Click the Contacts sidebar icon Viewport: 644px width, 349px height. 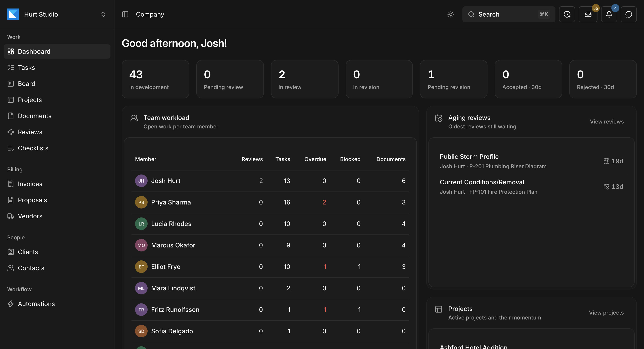pos(11,268)
